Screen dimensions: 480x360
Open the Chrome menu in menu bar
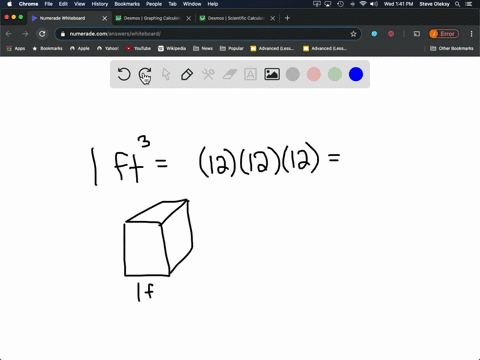[x=28, y=4]
